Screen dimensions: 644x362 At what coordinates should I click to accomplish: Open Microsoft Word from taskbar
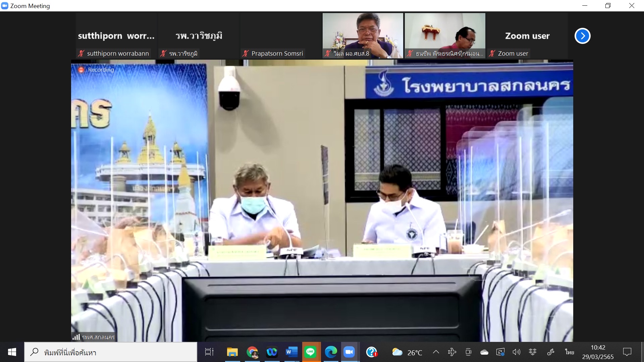[291, 352]
